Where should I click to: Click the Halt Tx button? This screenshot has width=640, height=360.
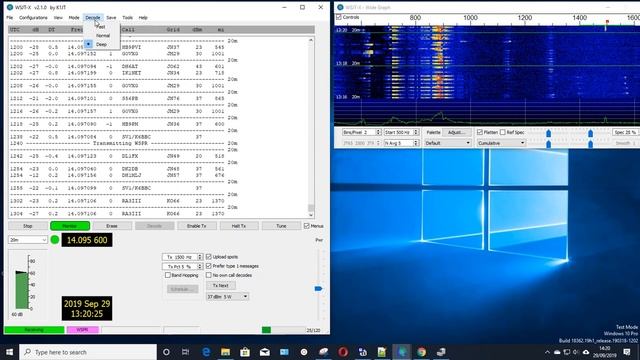(x=239, y=226)
